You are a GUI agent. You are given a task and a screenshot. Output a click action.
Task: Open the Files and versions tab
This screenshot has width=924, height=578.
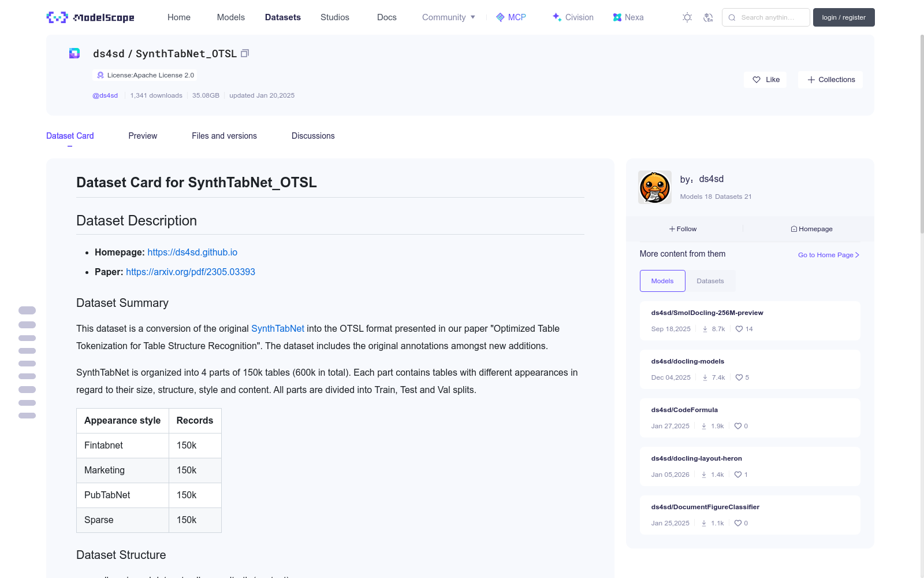pyautogui.click(x=224, y=136)
